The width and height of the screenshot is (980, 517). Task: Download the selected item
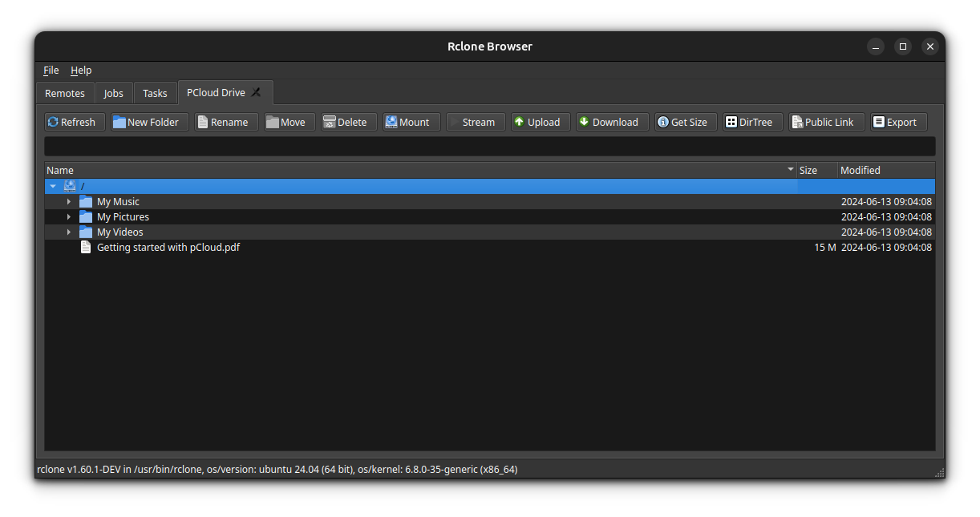tap(611, 121)
